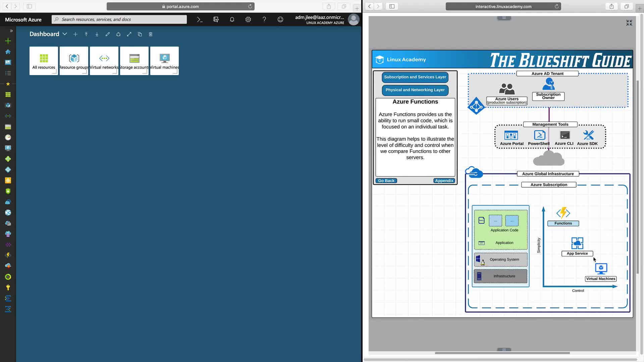This screenshot has width=644, height=362.
Task: Click the Azure search resources field
Action: click(119, 19)
